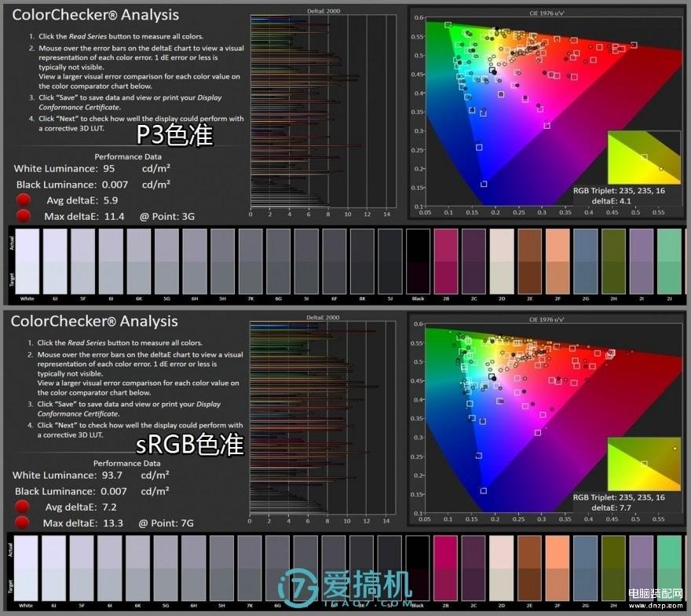691x616 pixels.
Task: Select the Black swatch in P3 panel
Action: [x=418, y=261]
